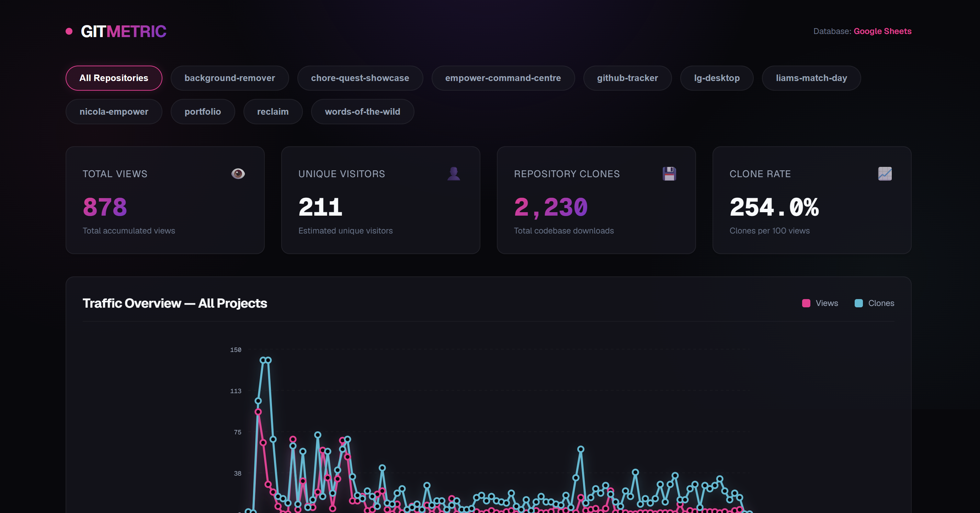Filter by background-remover repository
This screenshot has height=513, width=980.
click(x=230, y=78)
